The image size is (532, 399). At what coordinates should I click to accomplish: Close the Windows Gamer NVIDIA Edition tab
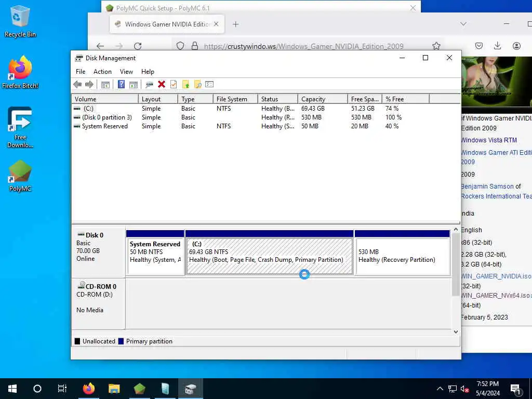[x=216, y=24]
